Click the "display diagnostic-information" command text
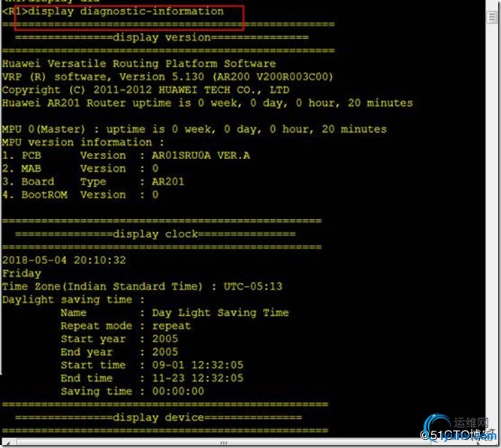Viewport: 501px width, 448px height. pyautogui.click(x=126, y=11)
